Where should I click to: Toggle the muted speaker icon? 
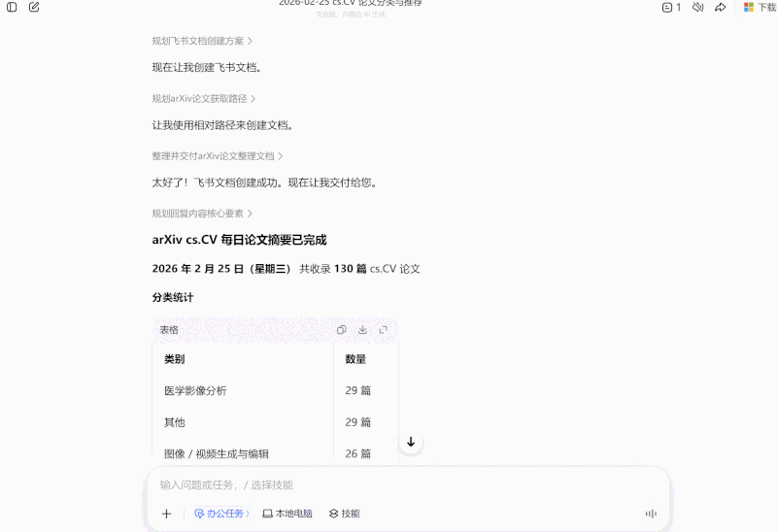coord(697,8)
